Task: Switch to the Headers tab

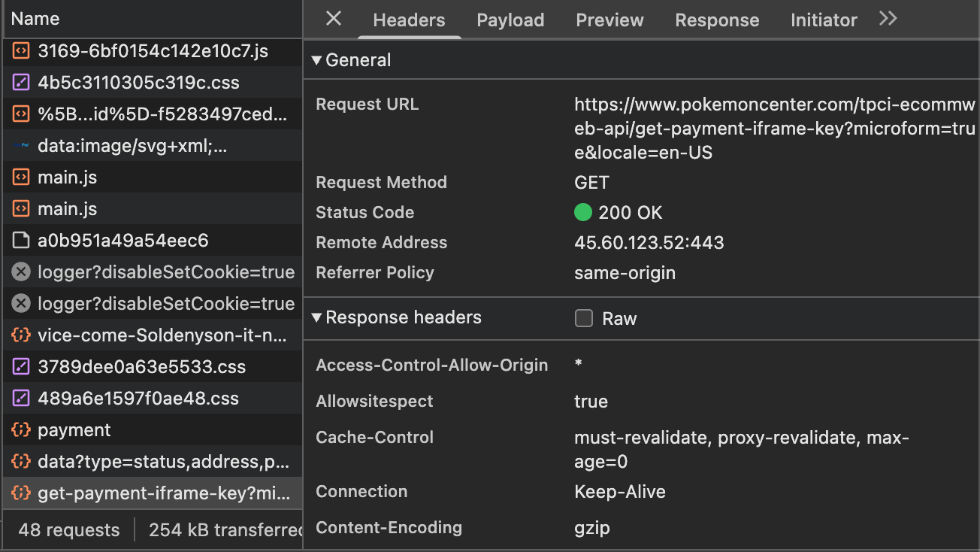Action: 409,20
